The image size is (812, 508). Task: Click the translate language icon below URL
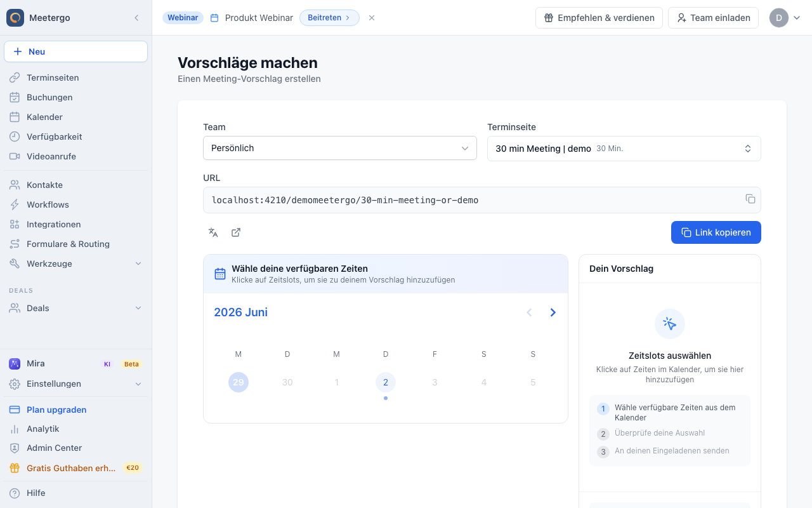[x=213, y=232]
